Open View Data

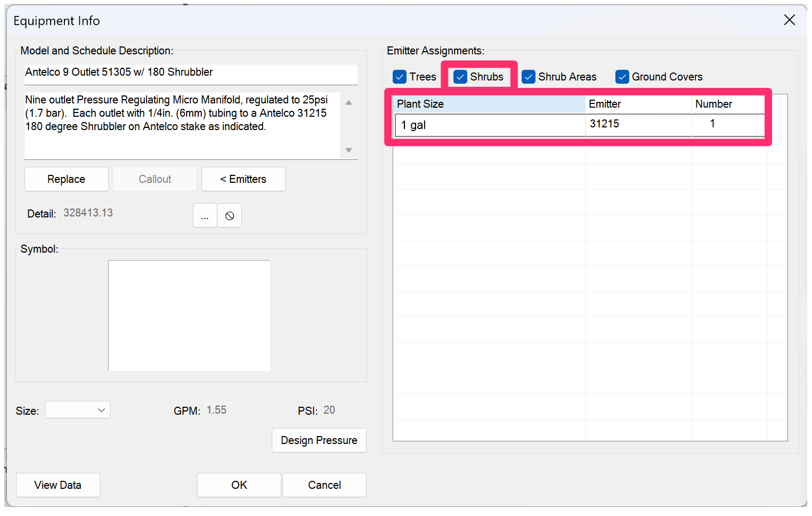coord(58,485)
